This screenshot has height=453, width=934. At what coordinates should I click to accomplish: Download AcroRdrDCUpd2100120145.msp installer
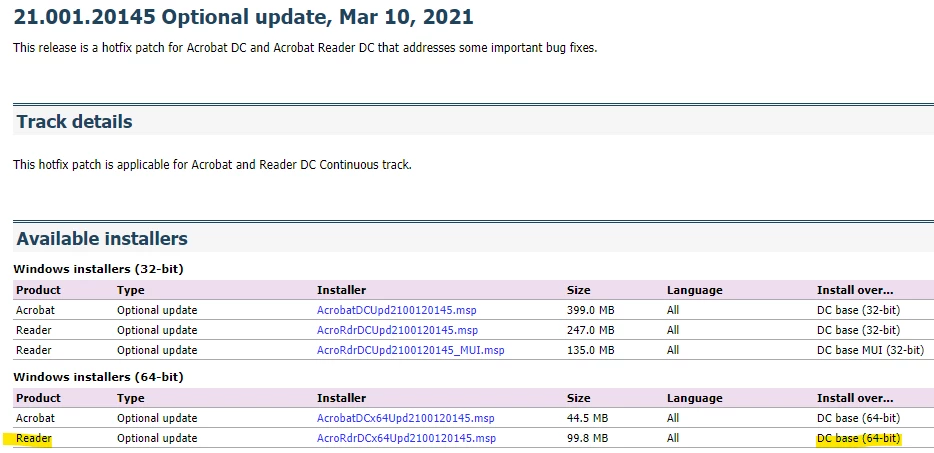pos(397,330)
